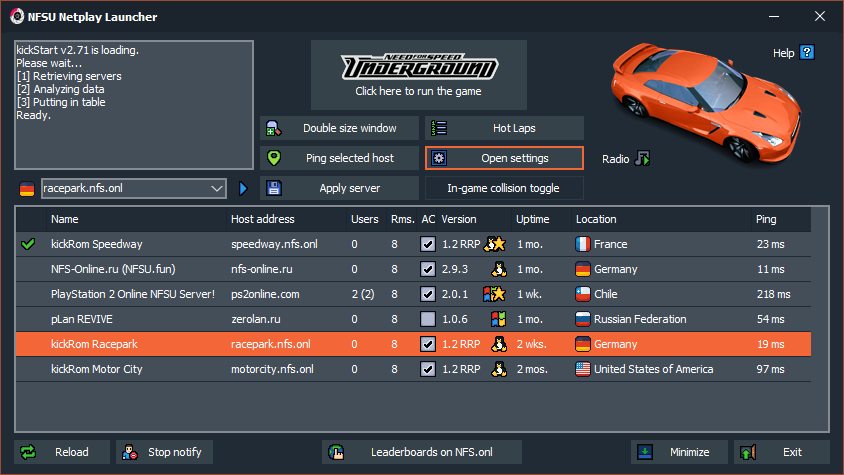Viewport: 844px width, 475px height.
Task: Click the penguin OS icon for NFS-Online.ru
Action: click(499, 269)
